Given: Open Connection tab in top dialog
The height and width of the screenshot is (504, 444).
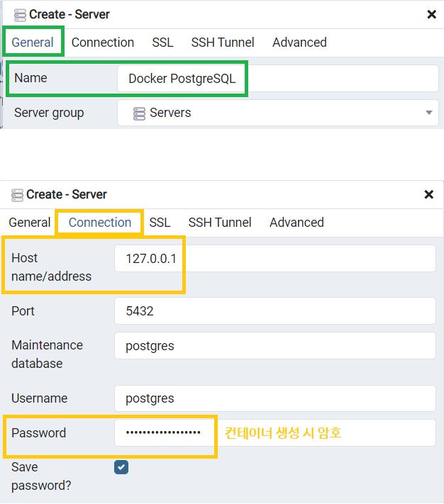Looking at the screenshot, I should coord(103,43).
